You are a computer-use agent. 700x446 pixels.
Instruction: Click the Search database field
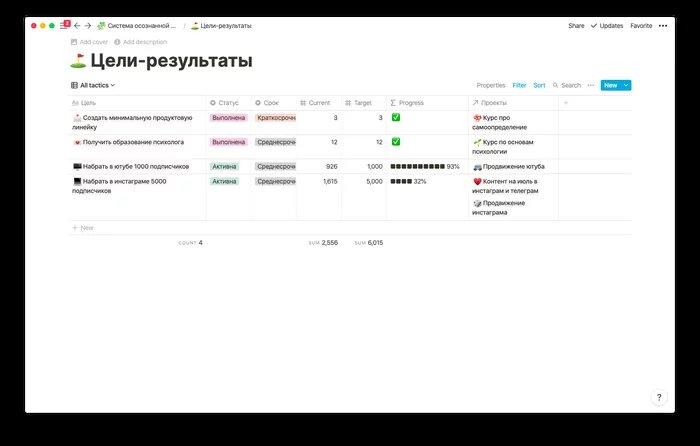tap(567, 85)
